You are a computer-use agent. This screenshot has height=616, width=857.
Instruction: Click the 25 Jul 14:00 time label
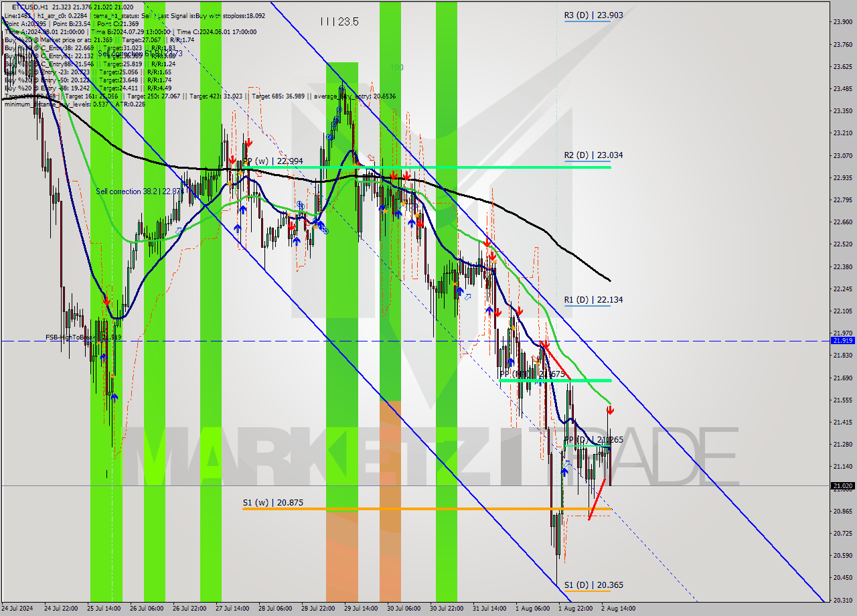[104, 609]
